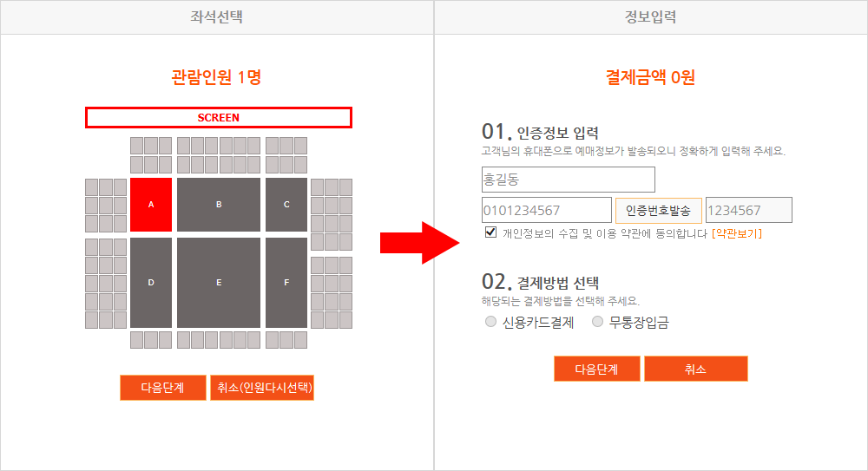Image resolution: width=868 pixels, height=471 pixels.
Task: Select seat section D
Action: coord(151,283)
